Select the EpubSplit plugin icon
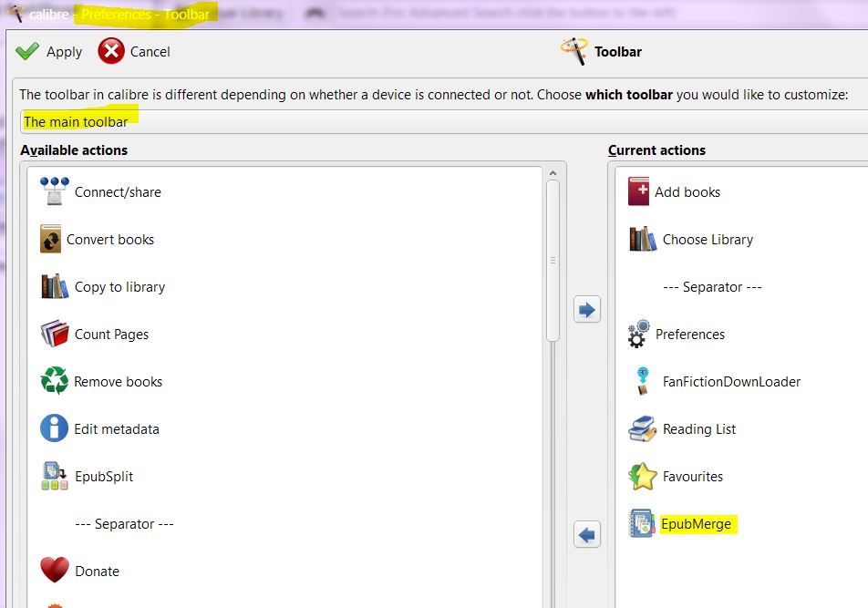 55,476
